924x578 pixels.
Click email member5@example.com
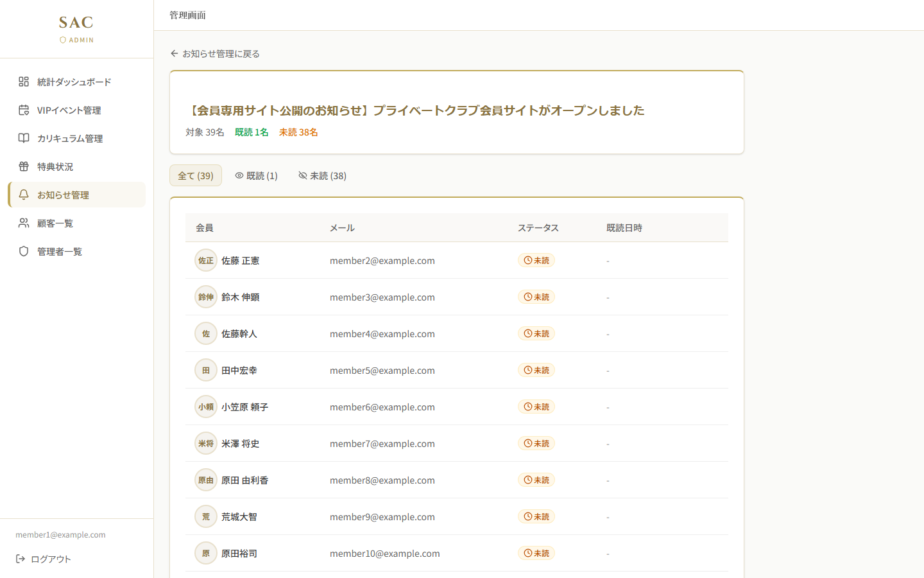coord(382,371)
